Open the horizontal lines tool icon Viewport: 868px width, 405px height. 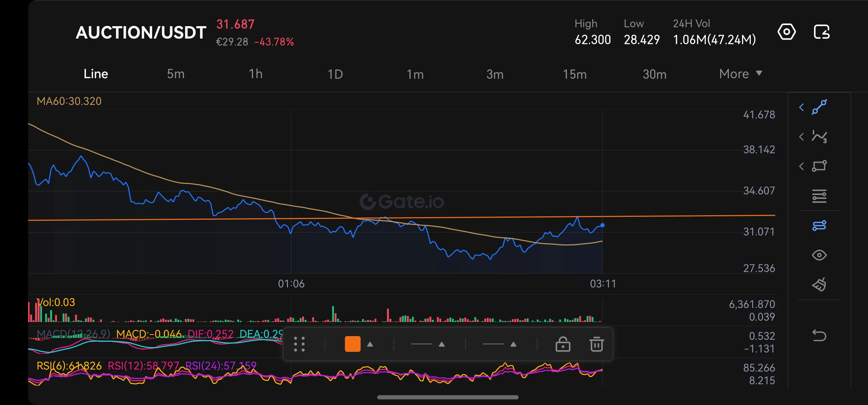819,196
